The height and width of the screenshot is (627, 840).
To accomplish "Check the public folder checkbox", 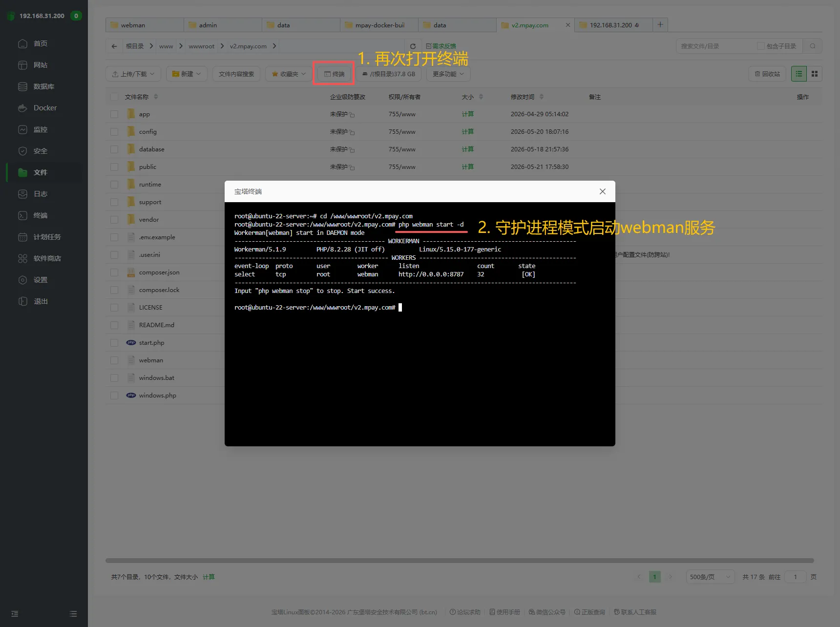I will [x=114, y=167].
